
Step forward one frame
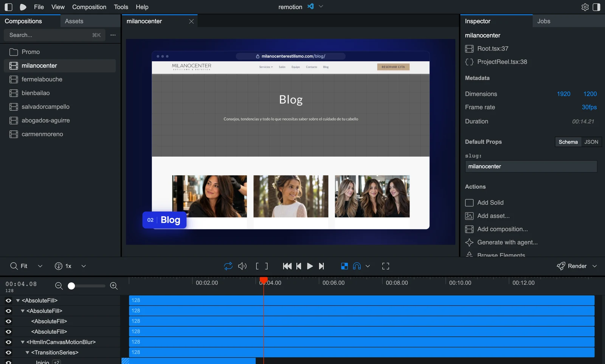click(321, 266)
